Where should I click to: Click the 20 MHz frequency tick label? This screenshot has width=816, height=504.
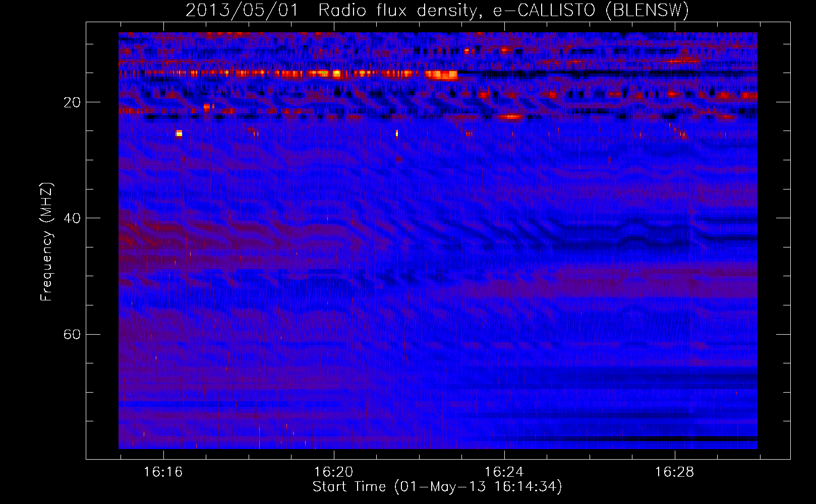72,102
